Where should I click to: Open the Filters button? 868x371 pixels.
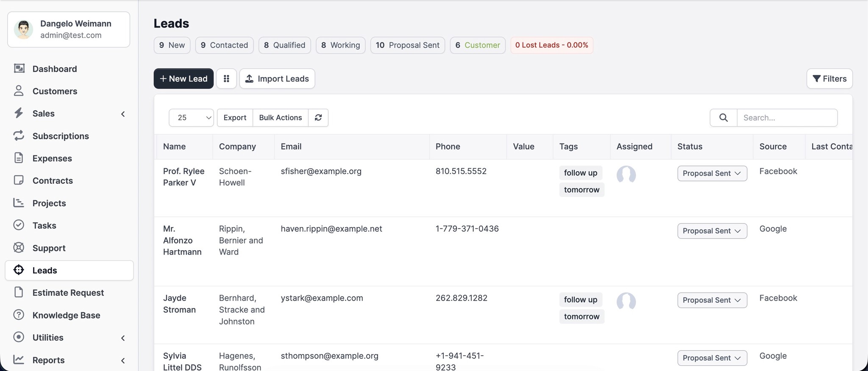tap(829, 79)
